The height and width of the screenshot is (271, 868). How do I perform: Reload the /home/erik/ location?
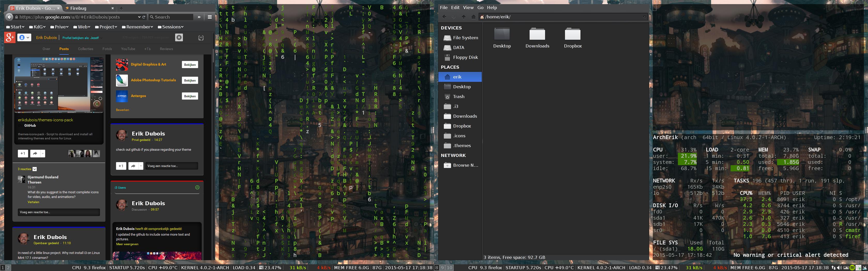click(x=644, y=17)
